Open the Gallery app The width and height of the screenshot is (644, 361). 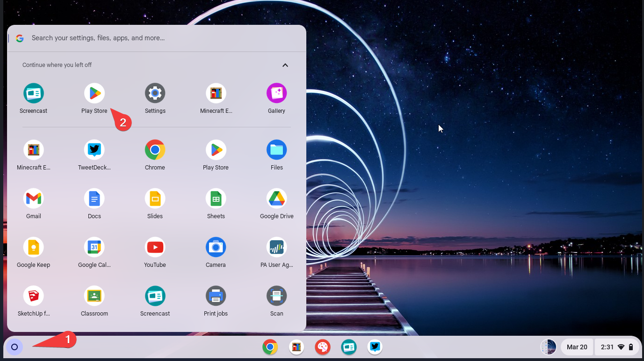click(276, 93)
